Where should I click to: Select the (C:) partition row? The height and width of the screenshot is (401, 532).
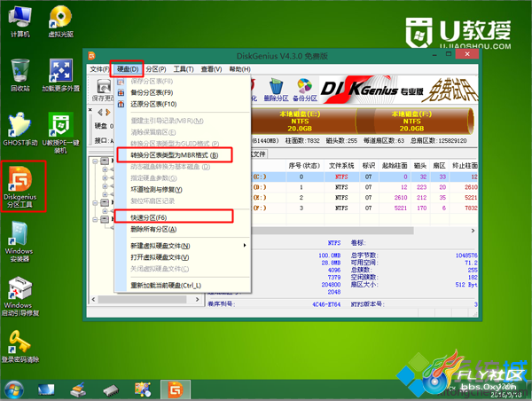tap(364, 177)
